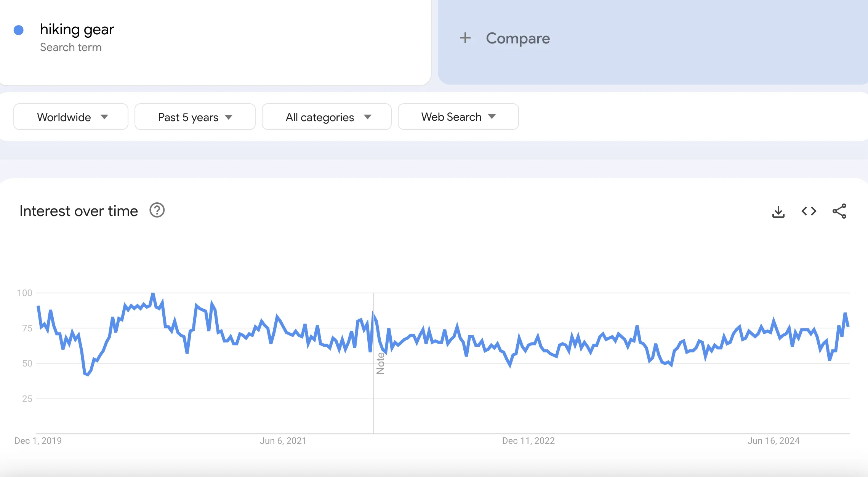Click the plus icon next to Compare
Viewport: 868px width, 477px height.
click(x=465, y=38)
